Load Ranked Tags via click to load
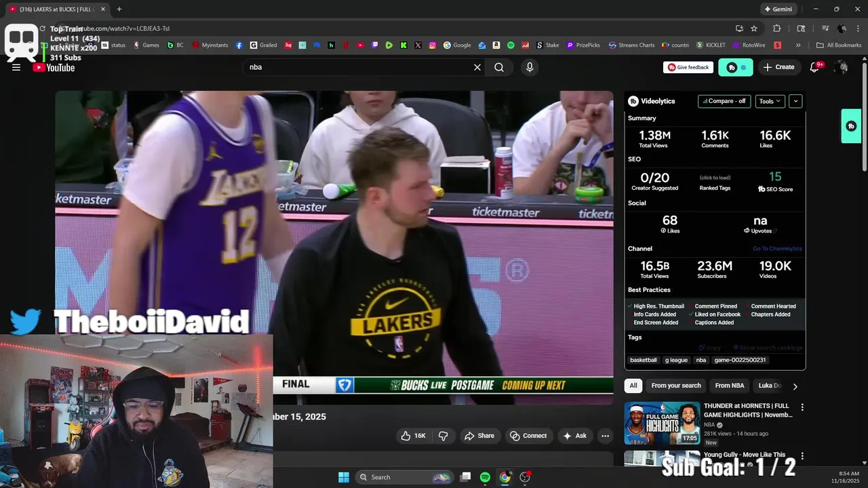Screen dimensions: 868x488 click(715, 178)
